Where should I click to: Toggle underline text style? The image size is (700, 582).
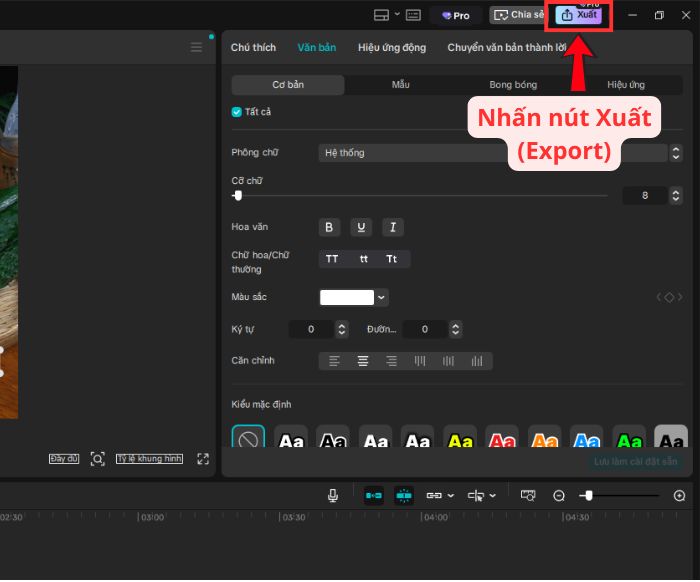pyautogui.click(x=361, y=228)
